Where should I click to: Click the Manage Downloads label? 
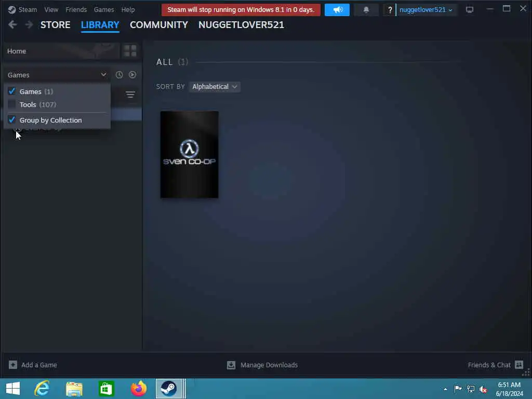(269, 365)
